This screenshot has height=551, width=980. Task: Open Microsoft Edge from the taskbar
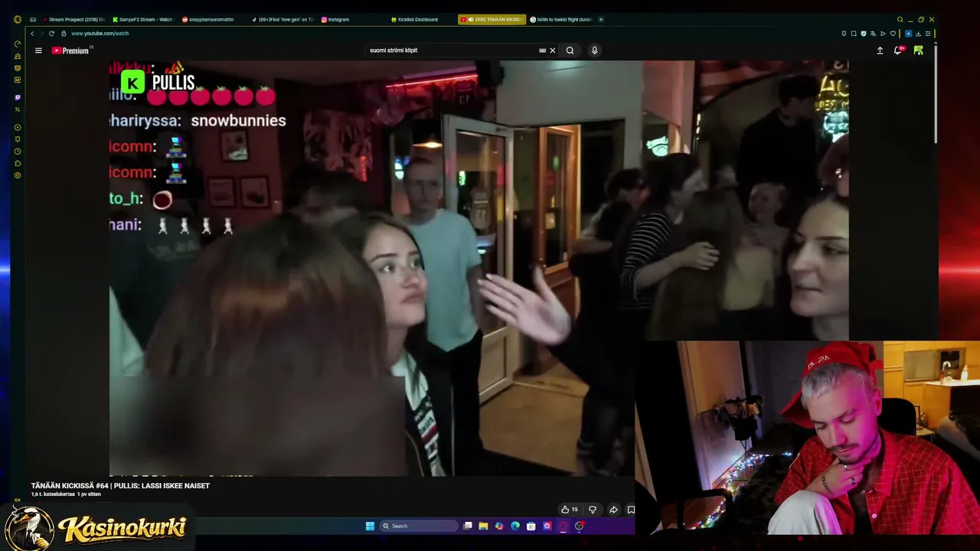(x=515, y=527)
